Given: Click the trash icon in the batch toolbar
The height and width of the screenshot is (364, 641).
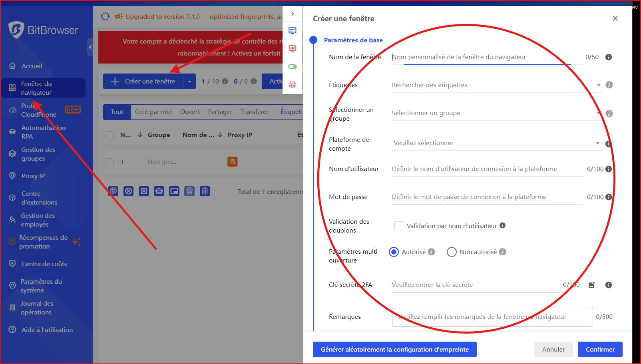Looking at the screenshot, I should pyautogui.click(x=205, y=191).
